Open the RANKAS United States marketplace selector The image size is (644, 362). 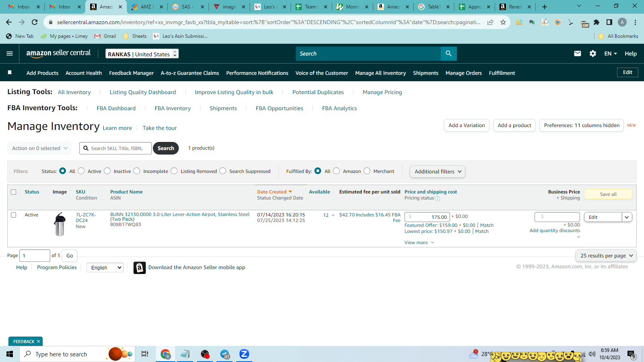pyautogui.click(x=142, y=54)
